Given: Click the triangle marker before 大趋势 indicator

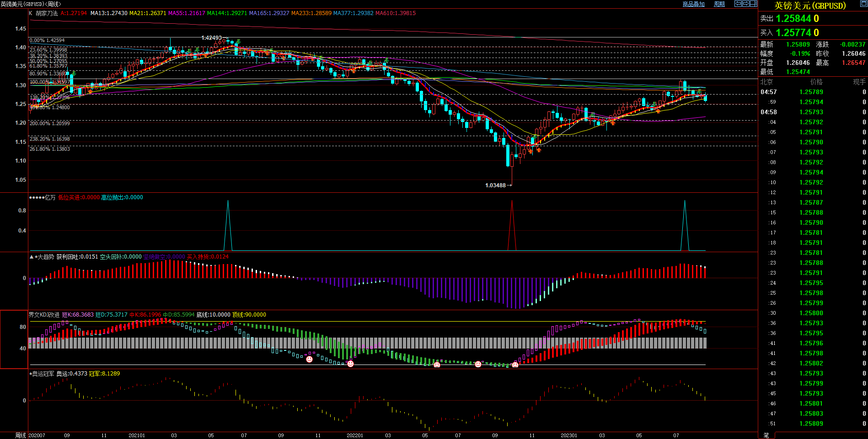Looking at the screenshot, I should tap(32, 257).
